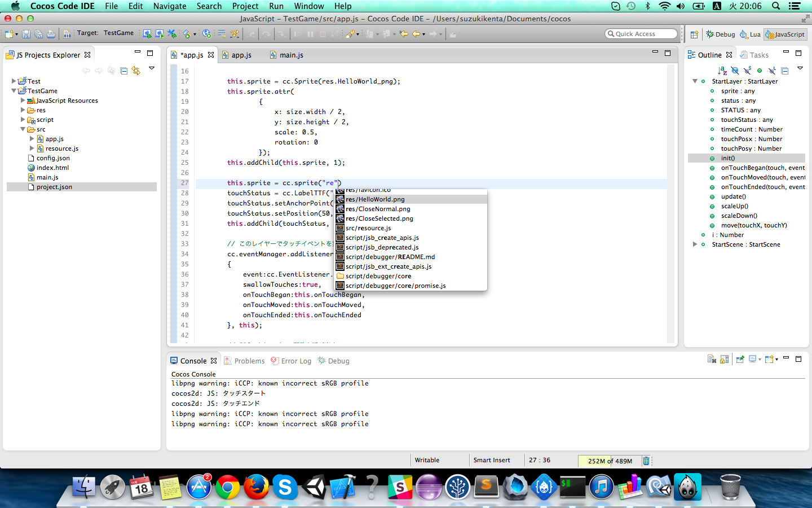Select scaleUp() in the Outline

coord(734,206)
